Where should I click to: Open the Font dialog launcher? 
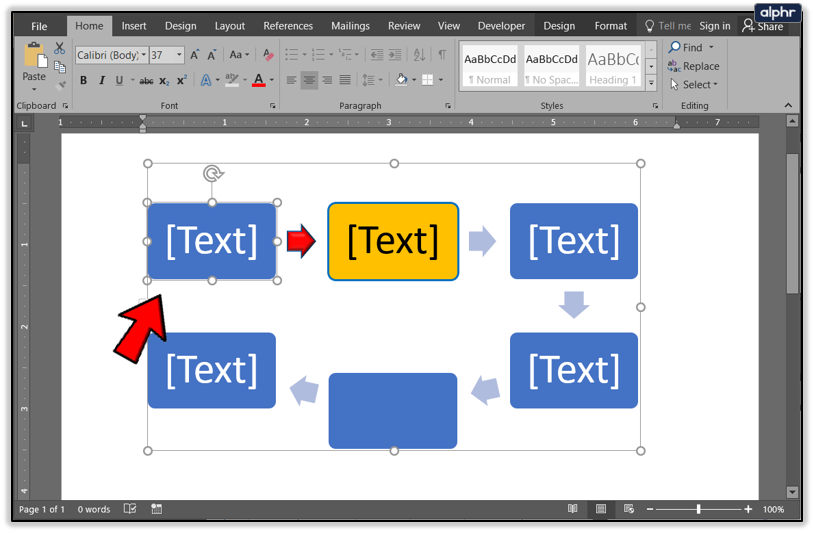pyautogui.click(x=273, y=106)
